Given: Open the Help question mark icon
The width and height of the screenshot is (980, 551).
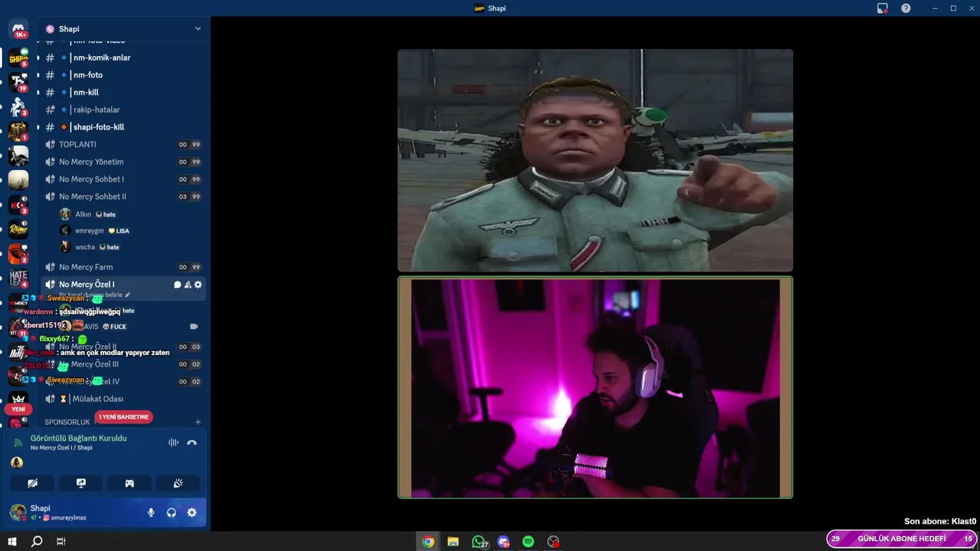Looking at the screenshot, I should tap(906, 8).
